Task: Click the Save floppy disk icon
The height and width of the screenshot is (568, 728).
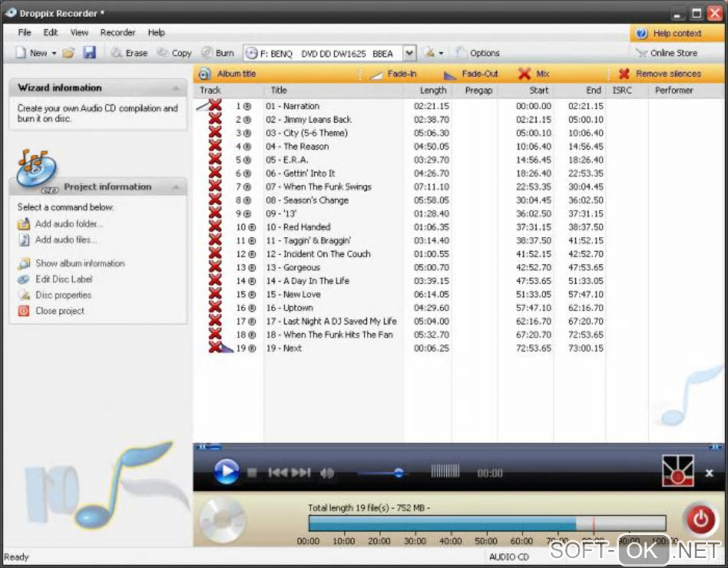Action: [x=90, y=52]
